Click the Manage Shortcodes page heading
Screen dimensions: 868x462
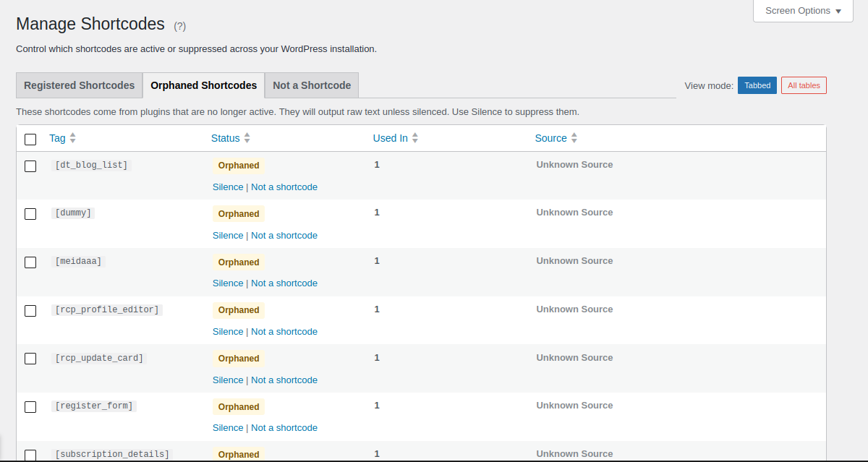click(90, 24)
